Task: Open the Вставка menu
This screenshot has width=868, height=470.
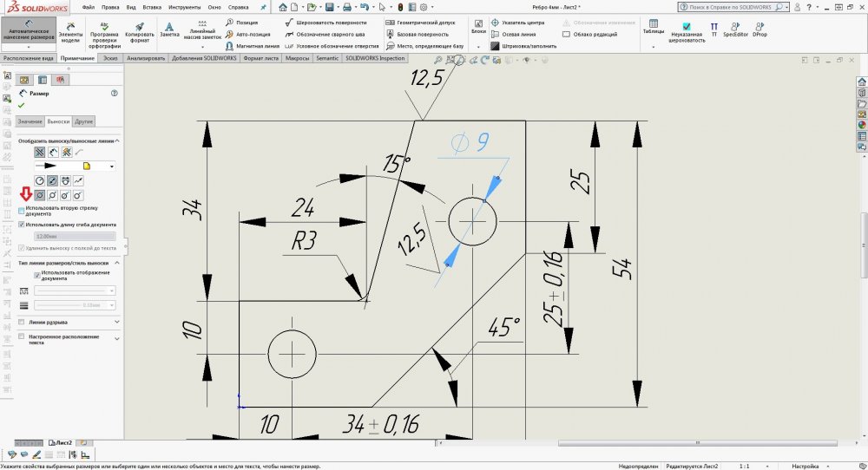Action: tap(152, 8)
